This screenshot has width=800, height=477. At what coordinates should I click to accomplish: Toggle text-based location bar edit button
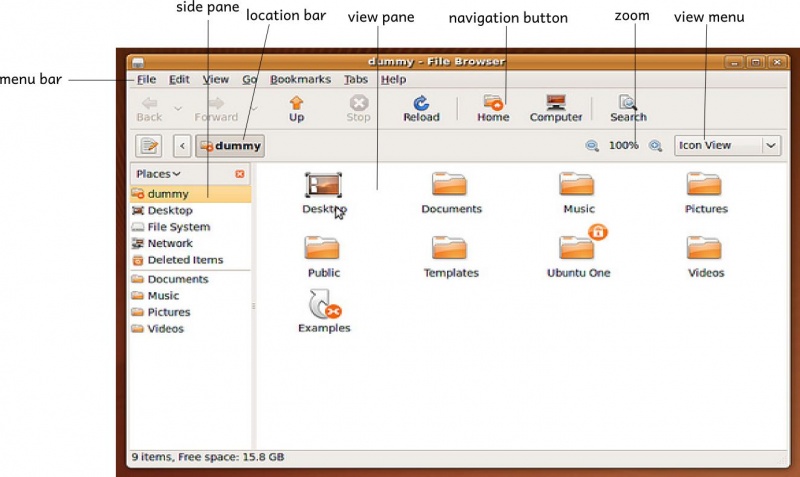[x=150, y=146]
